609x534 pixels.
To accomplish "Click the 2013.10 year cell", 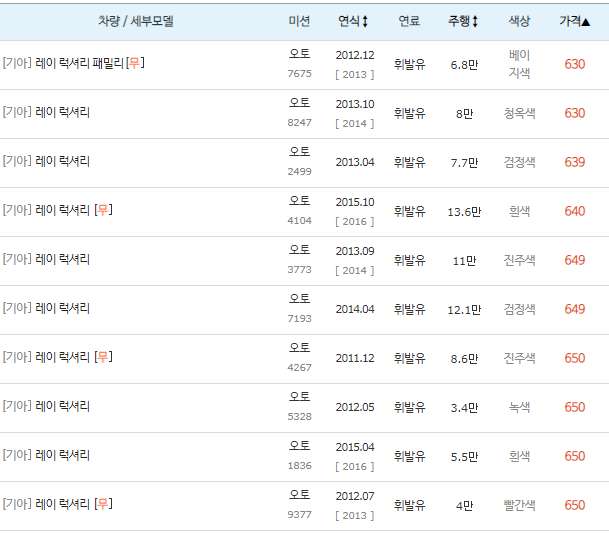I will [x=355, y=104].
